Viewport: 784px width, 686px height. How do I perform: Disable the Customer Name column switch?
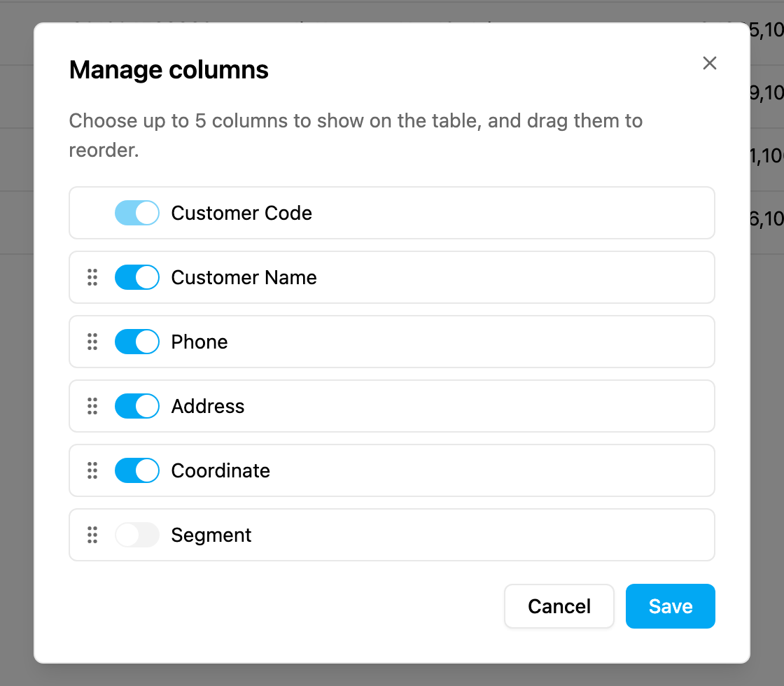(x=137, y=277)
